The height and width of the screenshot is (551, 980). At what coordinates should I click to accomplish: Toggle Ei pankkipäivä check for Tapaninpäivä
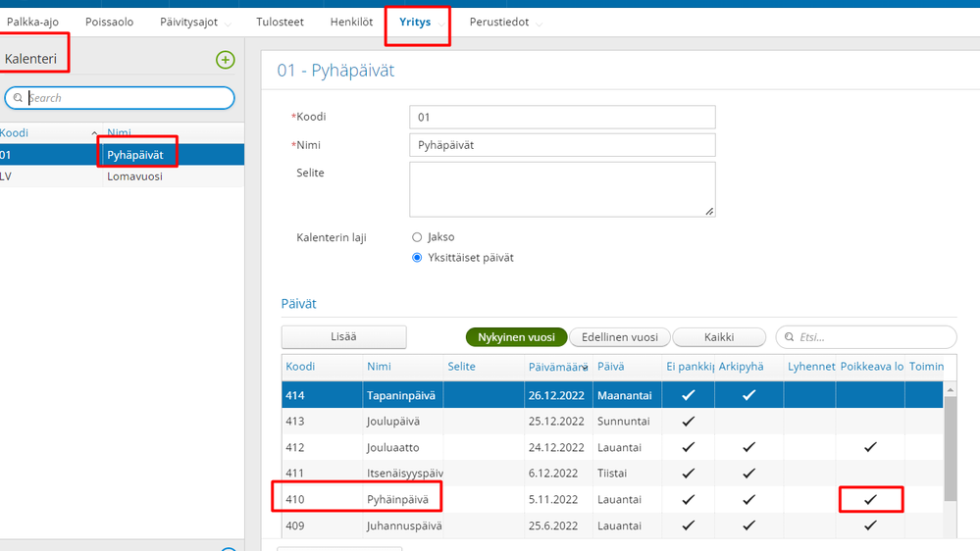pyautogui.click(x=688, y=395)
